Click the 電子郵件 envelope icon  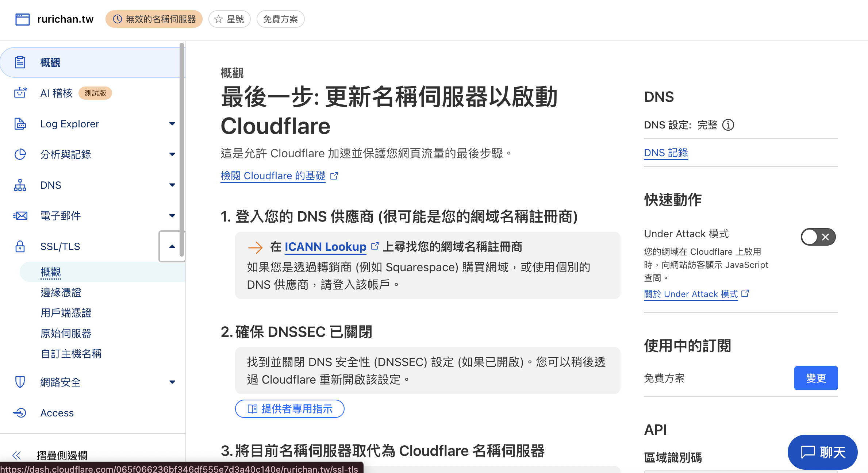(20, 216)
